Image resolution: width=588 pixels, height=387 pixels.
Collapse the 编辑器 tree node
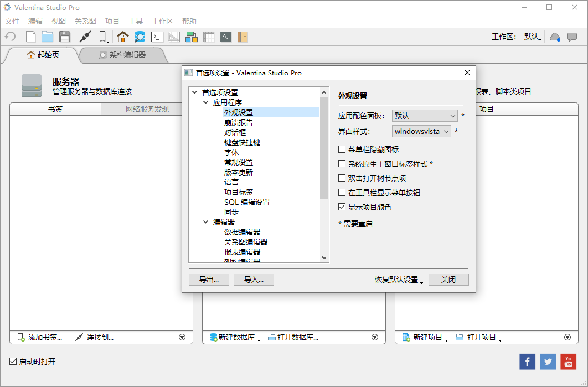(x=205, y=222)
